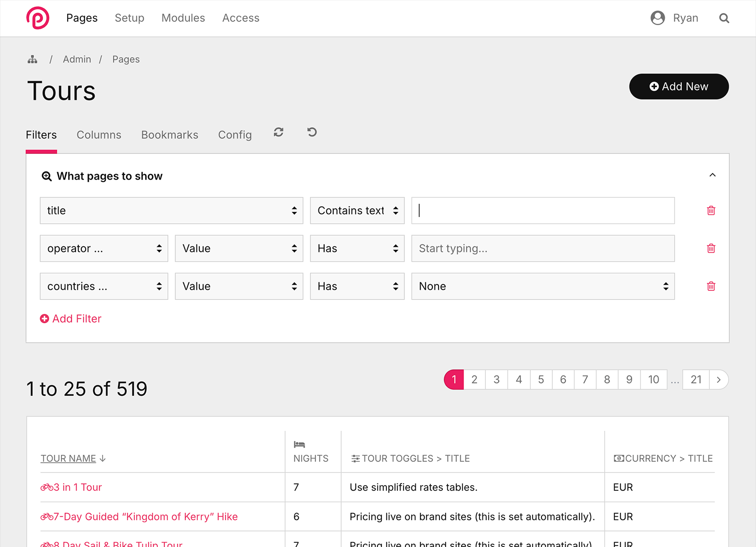Screen dimensions: 756x547
Task: Go to the Pages breadcrumb
Action: (126, 59)
